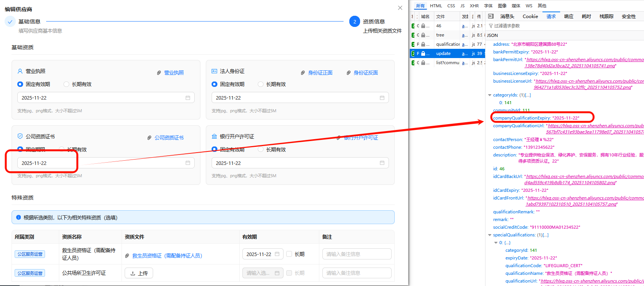
Task: Filter network requests by XHR
Action: [474, 6]
